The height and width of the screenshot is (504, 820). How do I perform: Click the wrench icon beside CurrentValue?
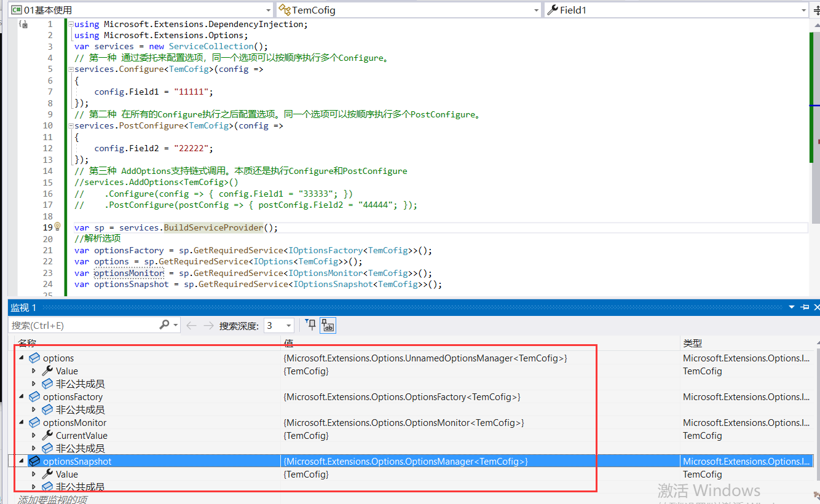[47, 436]
